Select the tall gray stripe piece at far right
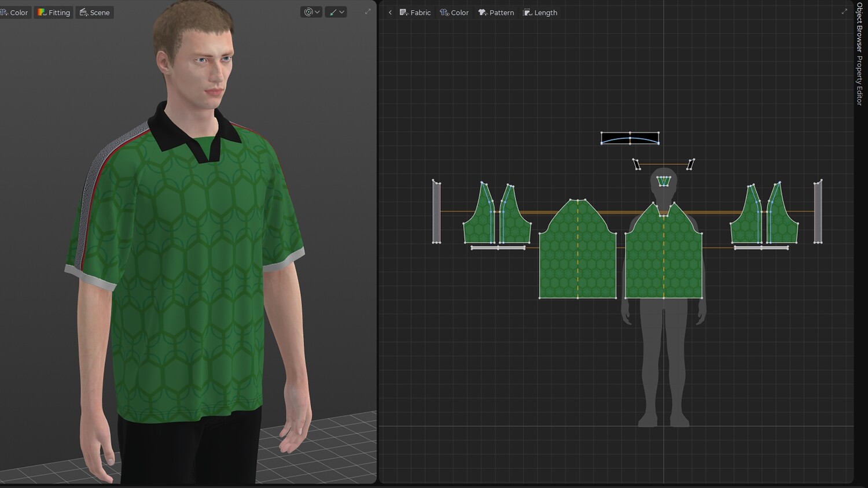Screen dimensions: 868x488 coord(818,212)
